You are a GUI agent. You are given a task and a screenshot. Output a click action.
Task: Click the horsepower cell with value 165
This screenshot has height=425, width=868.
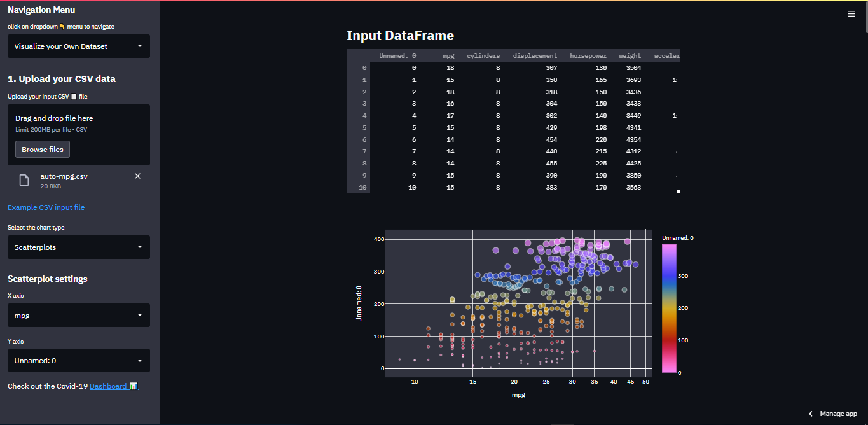point(587,80)
